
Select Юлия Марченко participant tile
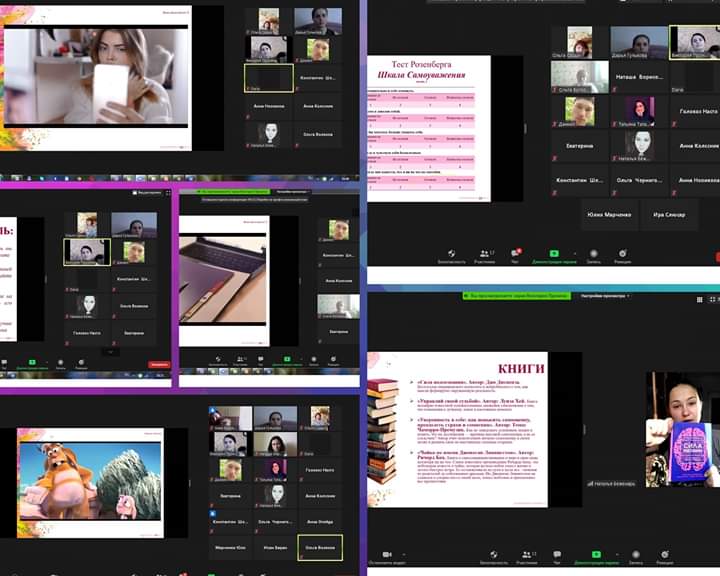pos(609,214)
